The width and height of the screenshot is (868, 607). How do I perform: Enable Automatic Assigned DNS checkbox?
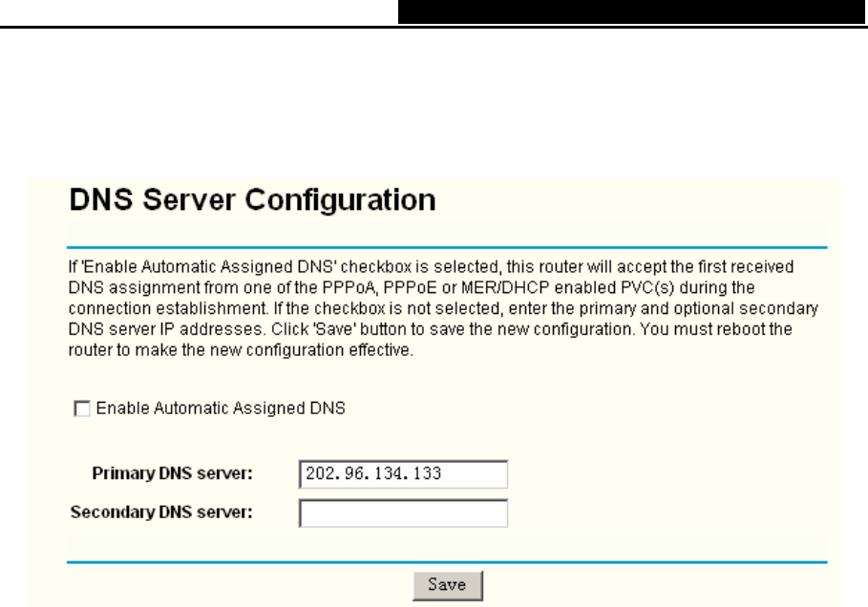click(x=82, y=408)
